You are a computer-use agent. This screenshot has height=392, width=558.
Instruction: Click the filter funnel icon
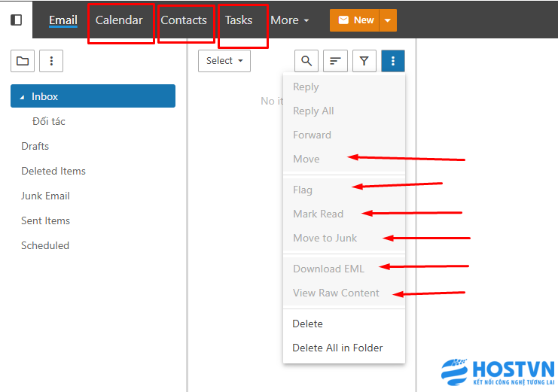(364, 61)
